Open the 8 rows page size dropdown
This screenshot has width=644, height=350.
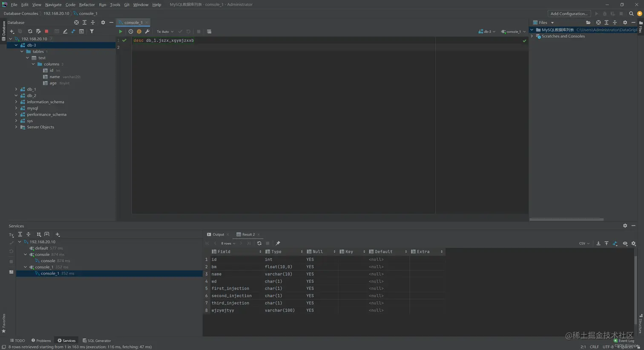228,243
